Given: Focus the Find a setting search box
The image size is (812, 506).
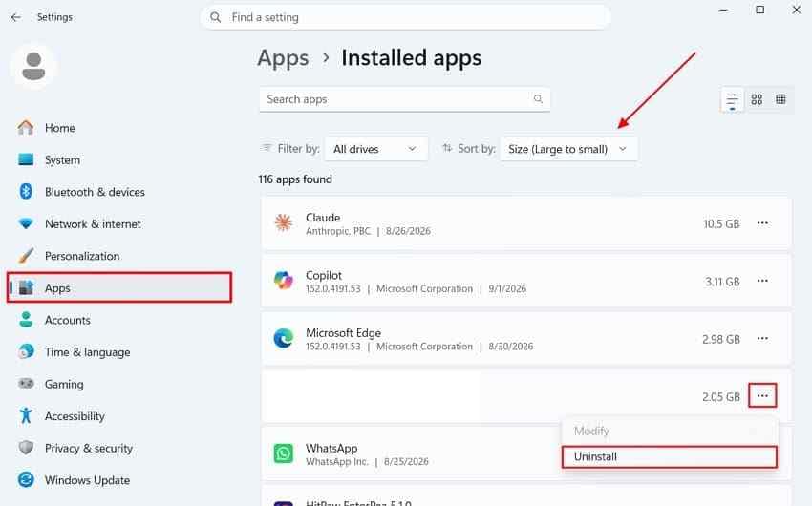Looking at the screenshot, I should click(x=405, y=17).
